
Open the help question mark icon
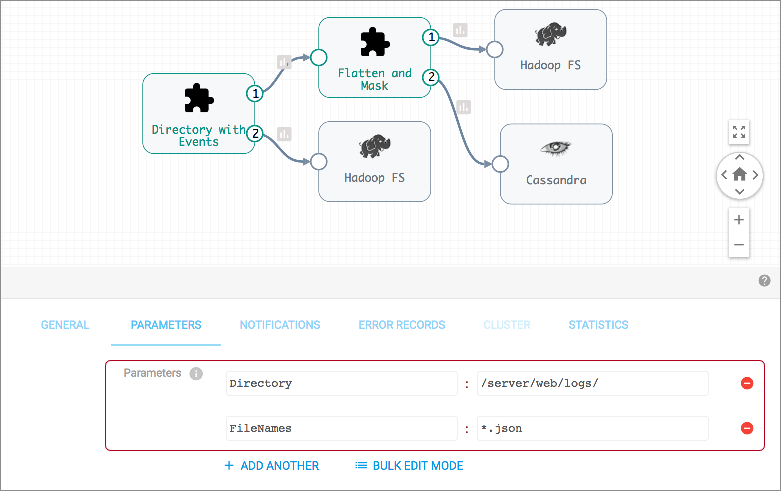tap(764, 281)
